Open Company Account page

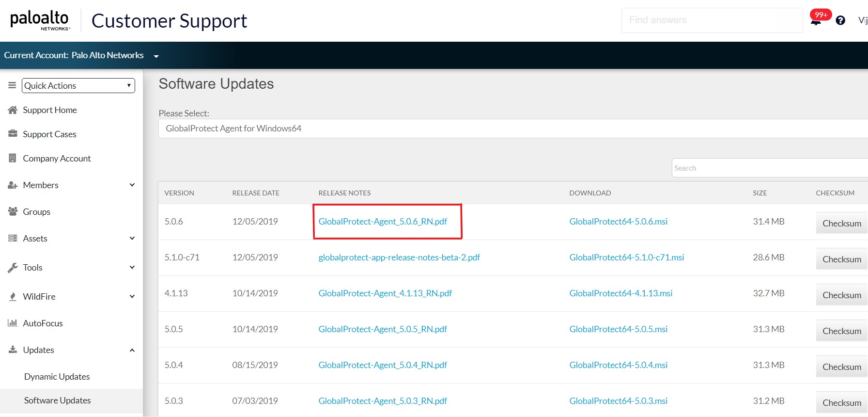[57, 159]
